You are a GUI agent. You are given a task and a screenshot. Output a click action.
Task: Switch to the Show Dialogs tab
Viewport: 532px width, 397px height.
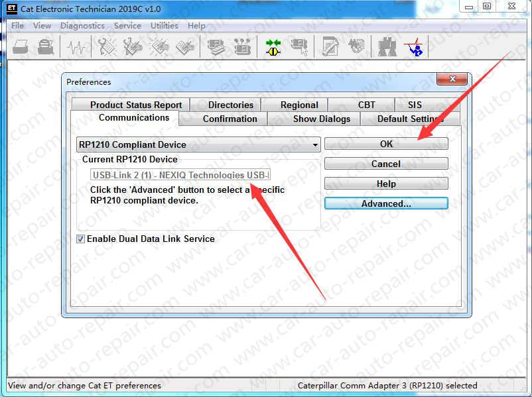pyautogui.click(x=314, y=119)
